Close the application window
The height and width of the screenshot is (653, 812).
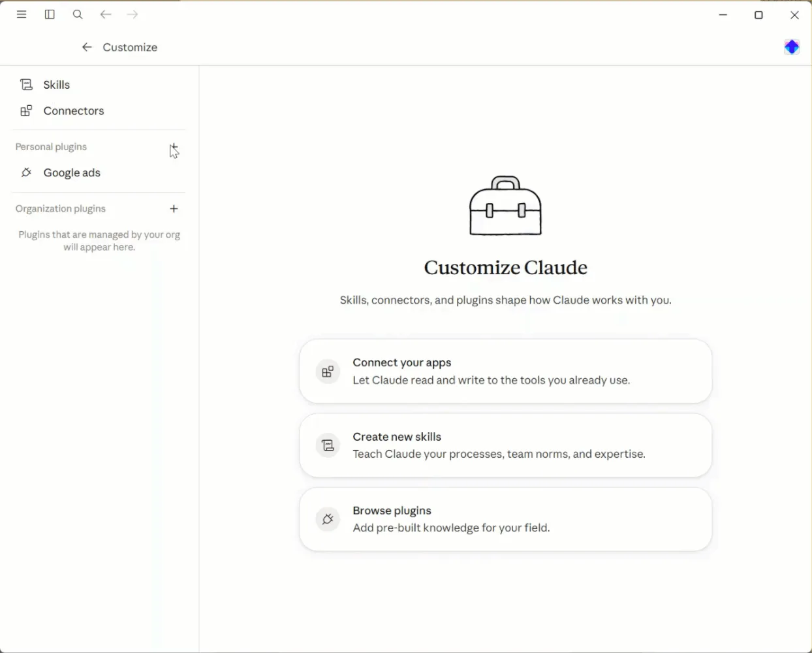coord(794,14)
